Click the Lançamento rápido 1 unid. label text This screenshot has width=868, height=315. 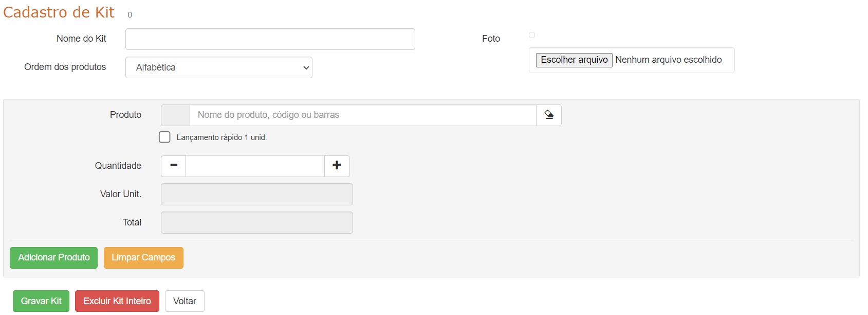click(x=221, y=137)
